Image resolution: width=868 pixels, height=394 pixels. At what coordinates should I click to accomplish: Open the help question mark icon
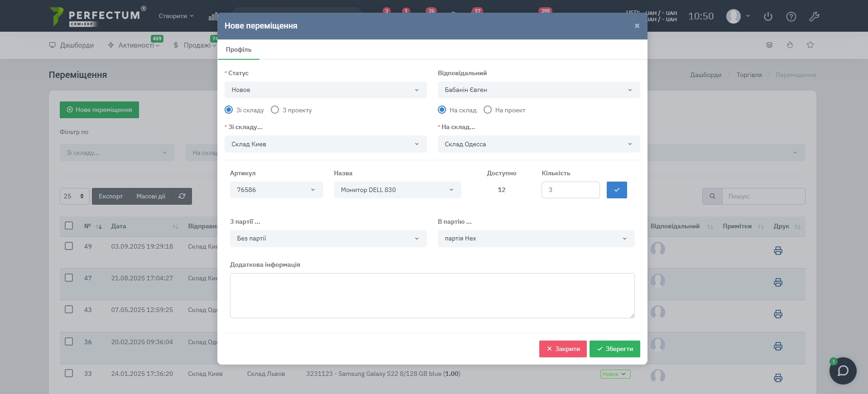[791, 17]
